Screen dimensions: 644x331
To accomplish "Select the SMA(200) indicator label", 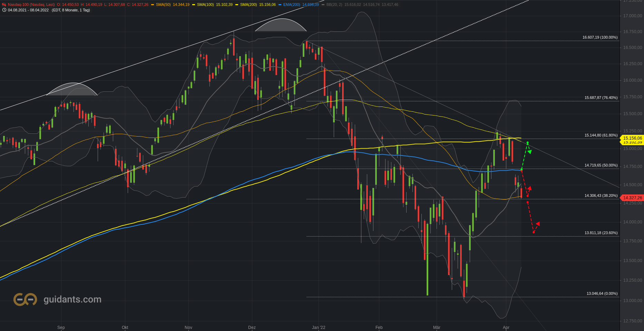I will (x=248, y=4).
